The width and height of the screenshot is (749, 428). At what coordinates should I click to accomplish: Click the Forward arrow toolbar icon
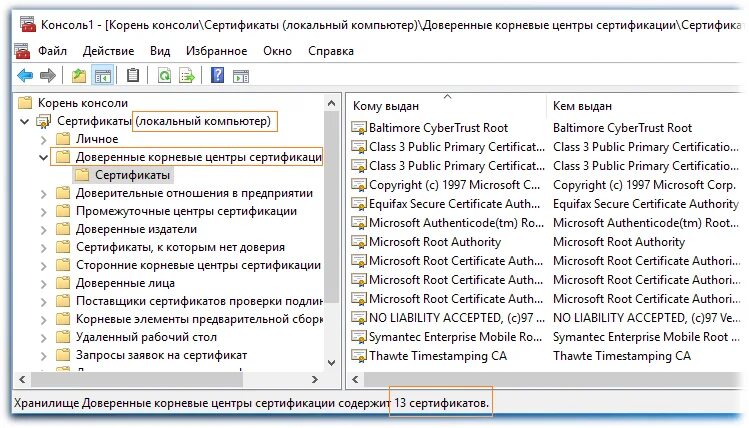pos(48,75)
